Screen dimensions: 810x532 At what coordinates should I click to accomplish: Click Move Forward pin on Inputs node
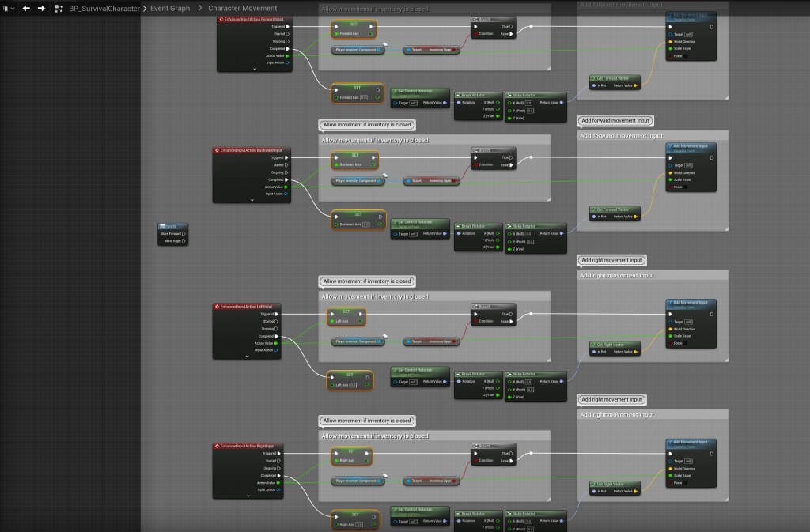184,233
